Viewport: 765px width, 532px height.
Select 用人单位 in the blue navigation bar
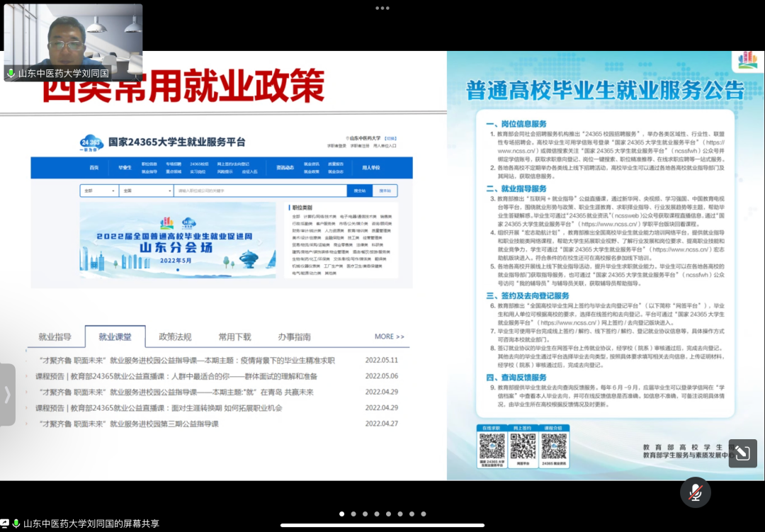coord(371,168)
